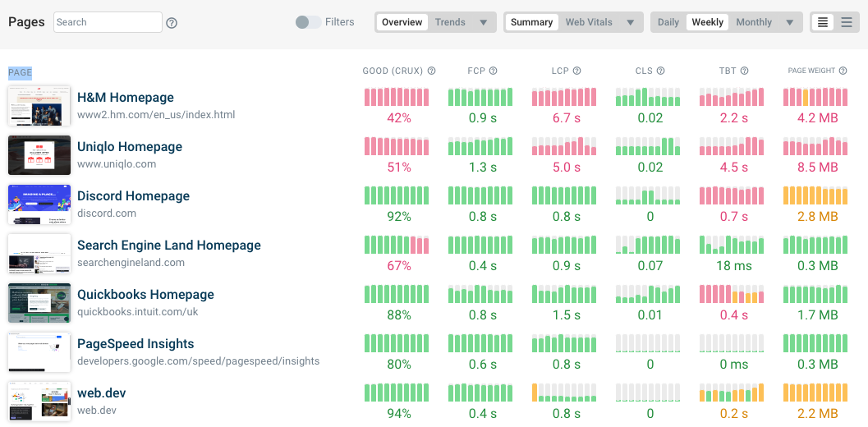
Task: Click the PAGE column header
Action: coord(20,72)
